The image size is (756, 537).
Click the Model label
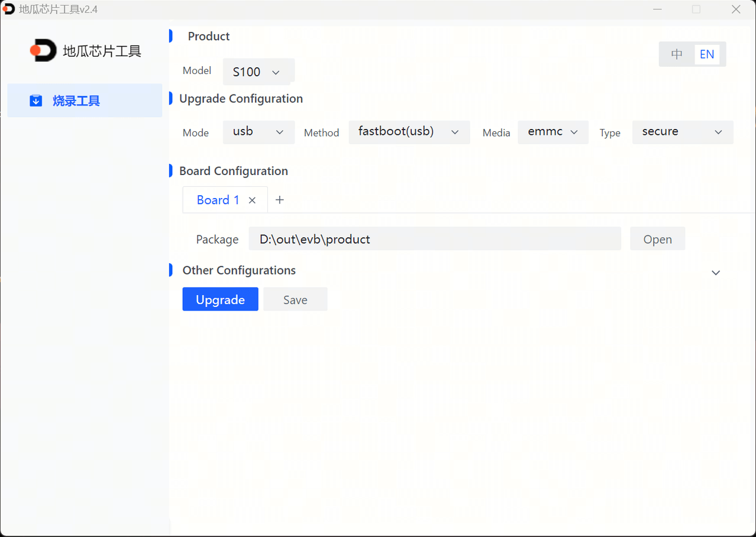pyautogui.click(x=197, y=70)
